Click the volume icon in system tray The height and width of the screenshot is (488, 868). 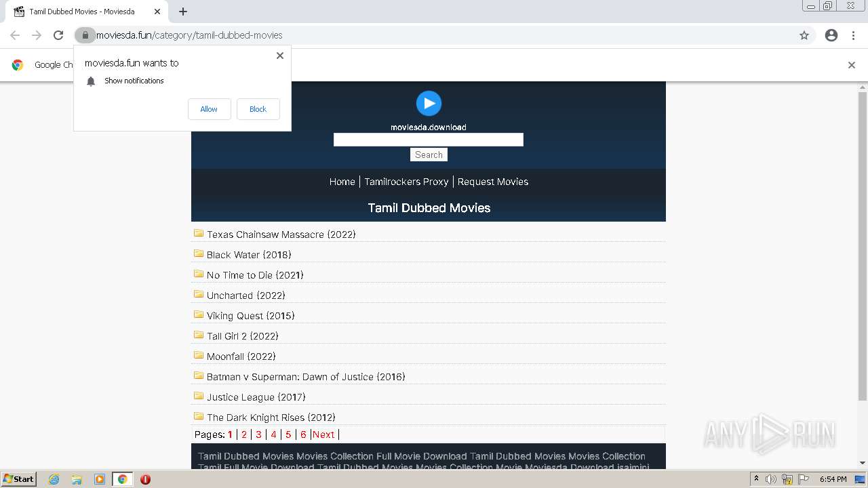(771, 479)
